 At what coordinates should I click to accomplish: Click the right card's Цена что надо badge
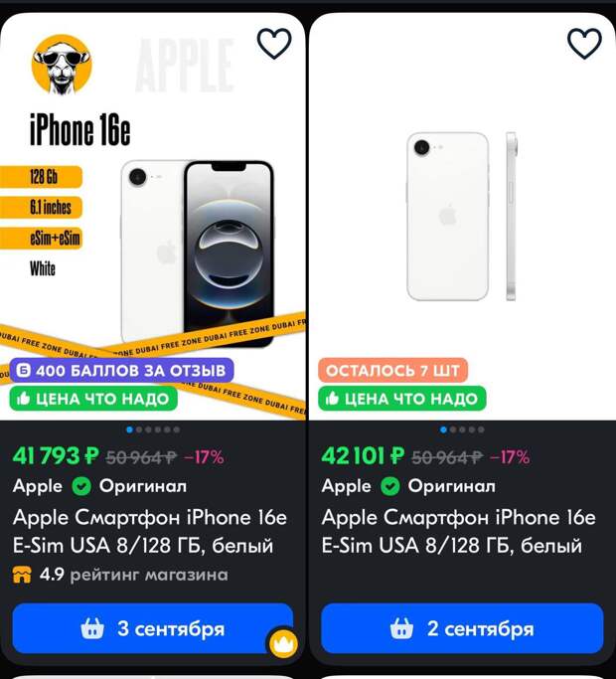[x=402, y=399]
